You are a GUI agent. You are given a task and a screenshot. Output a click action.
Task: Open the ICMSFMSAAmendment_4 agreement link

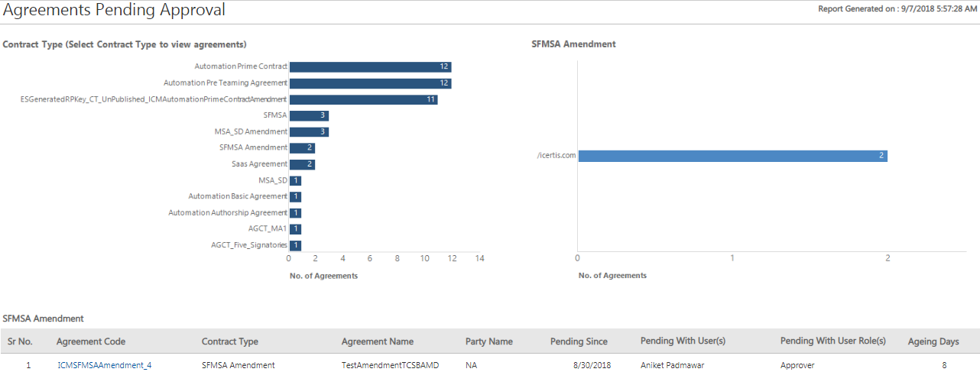pos(104,365)
